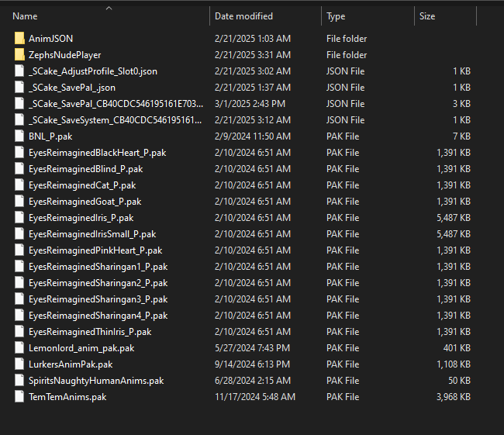Image resolution: width=504 pixels, height=435 pixels.
Task: Sort files by the Name column header
Action: click(x=26, y=16)
